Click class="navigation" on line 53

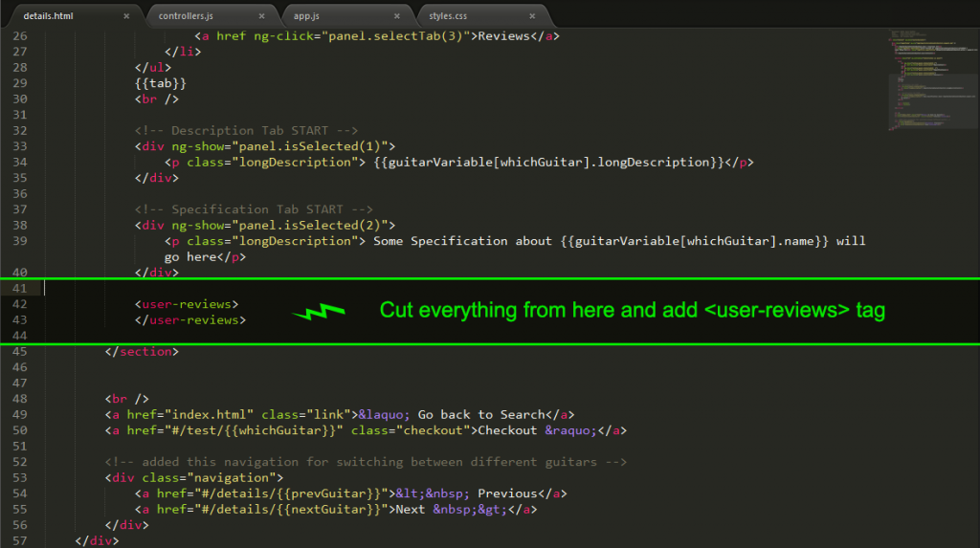coord(209,477)
